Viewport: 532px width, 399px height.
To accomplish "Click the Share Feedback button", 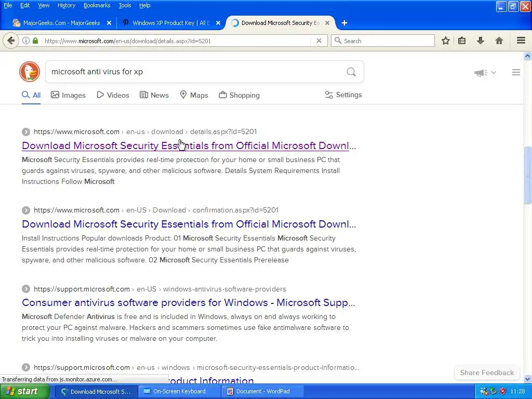I will (x=487, y=373).
